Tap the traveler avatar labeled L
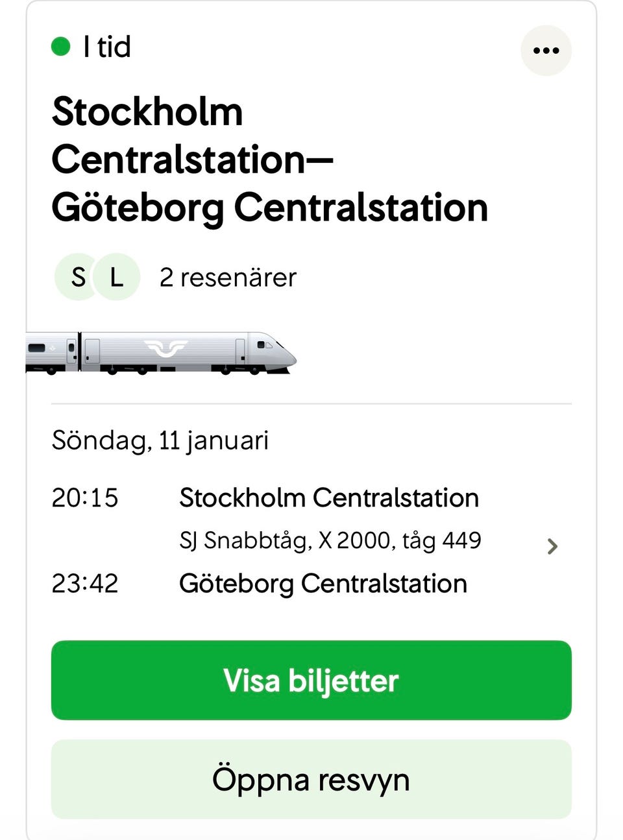This screenshot has width=623, height=840. click(x=117, y=278)
